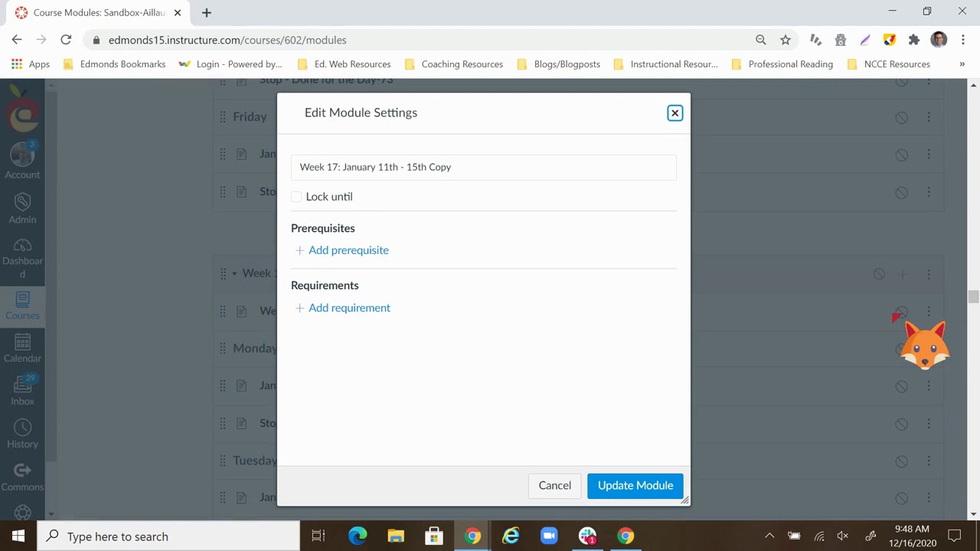The height and width of the screenshot is (551, 980).
Task: Open File Explorer from the taskbar
Action: tap(396, 536)
